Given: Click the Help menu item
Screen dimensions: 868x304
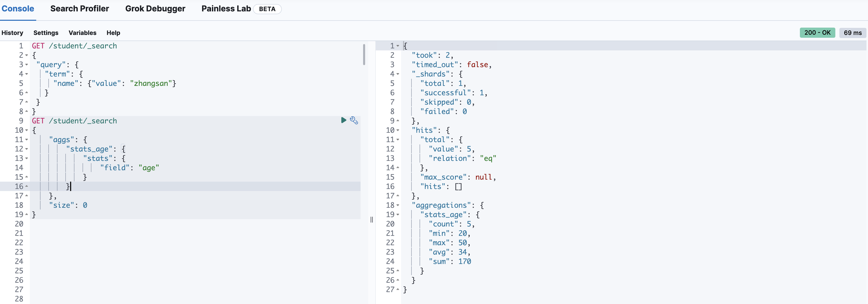Looking at the screenshot, I should 113,32.
